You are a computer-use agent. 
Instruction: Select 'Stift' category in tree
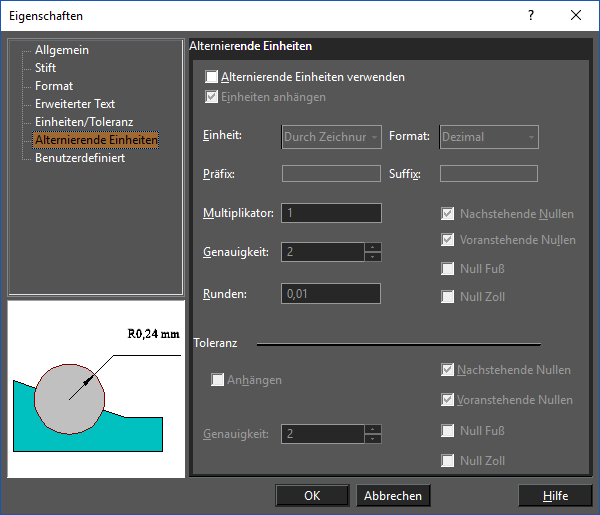(x=45, y=68)
